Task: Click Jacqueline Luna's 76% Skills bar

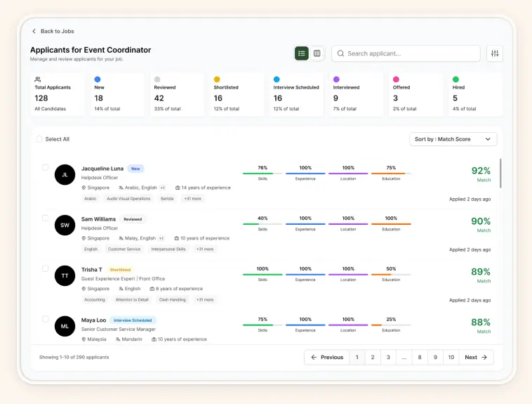Action: tap(262, 174)
